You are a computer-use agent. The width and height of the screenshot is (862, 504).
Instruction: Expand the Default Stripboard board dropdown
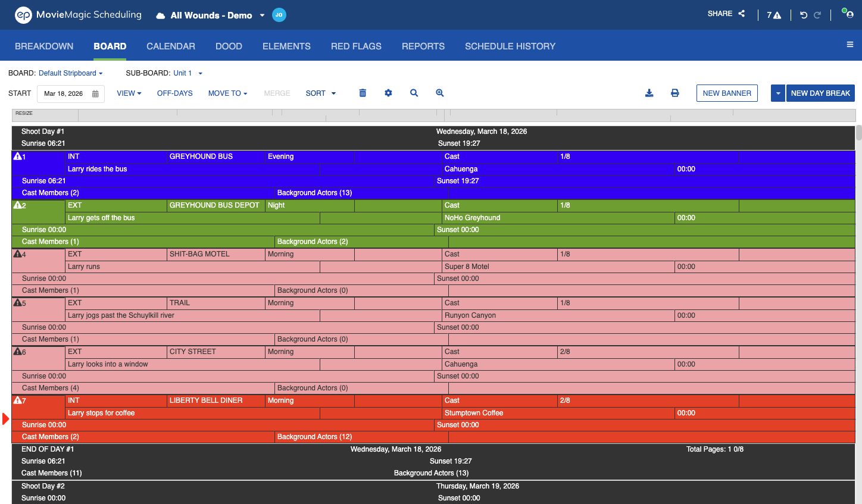[x=71, y=73]
